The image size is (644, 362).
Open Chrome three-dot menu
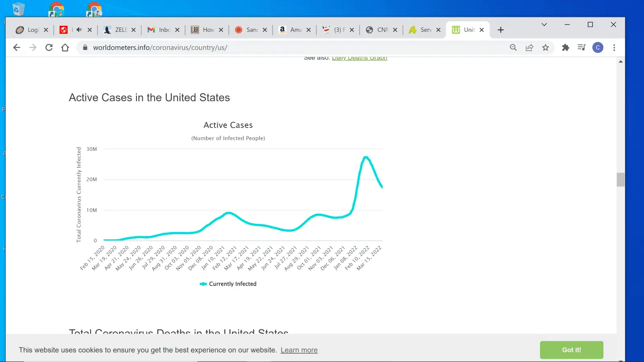[x=614, y=47]
